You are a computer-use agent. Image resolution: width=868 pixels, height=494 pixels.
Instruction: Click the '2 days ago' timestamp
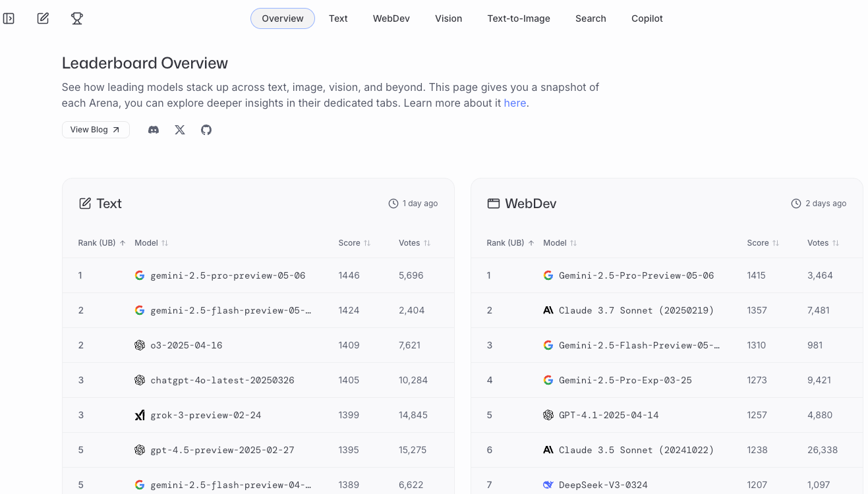pyautogui.click(x=826, y=204)
